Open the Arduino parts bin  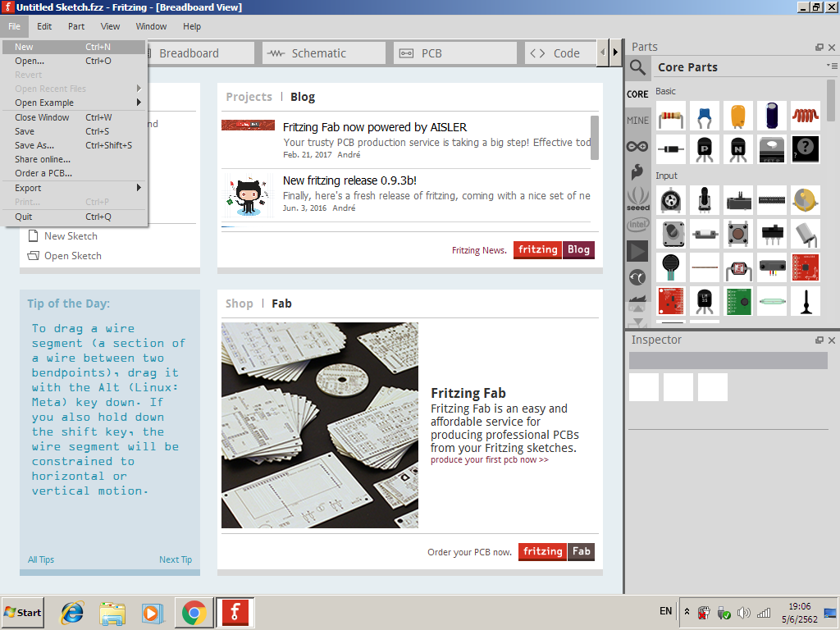point(637,146)
